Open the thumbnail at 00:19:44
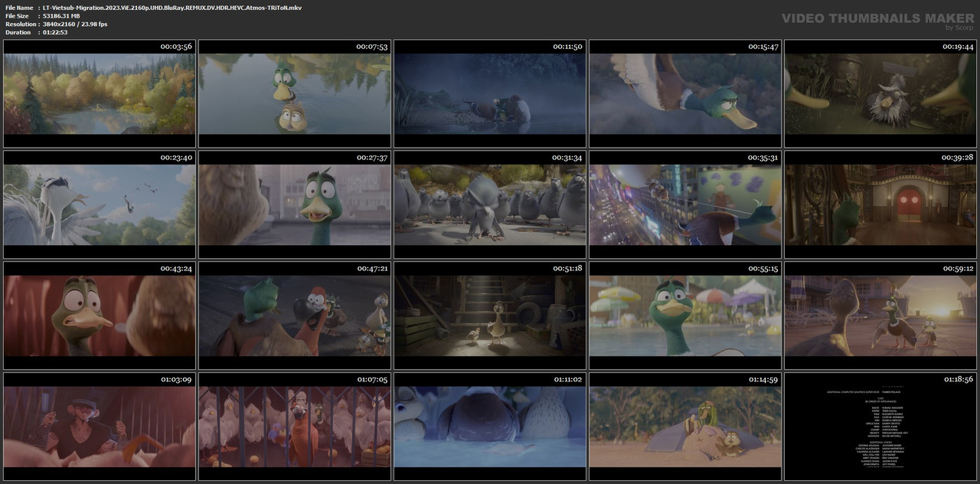 click(880, 93)
